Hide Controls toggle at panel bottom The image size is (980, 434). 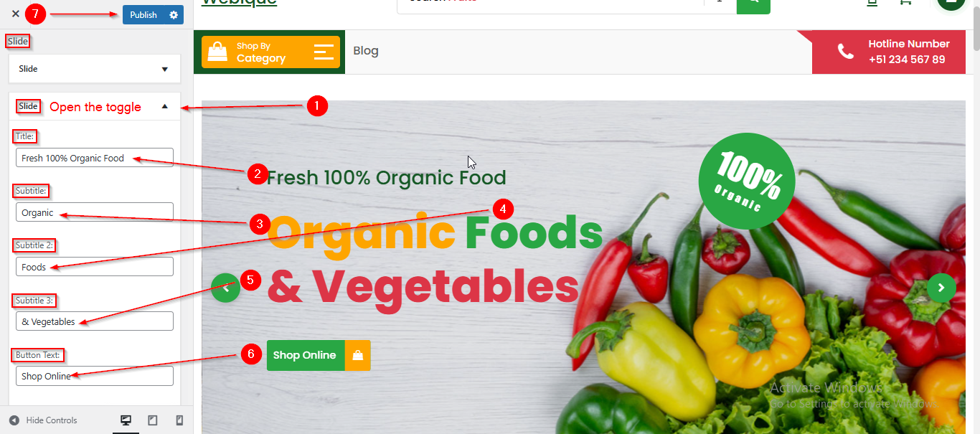pos(43,420)
